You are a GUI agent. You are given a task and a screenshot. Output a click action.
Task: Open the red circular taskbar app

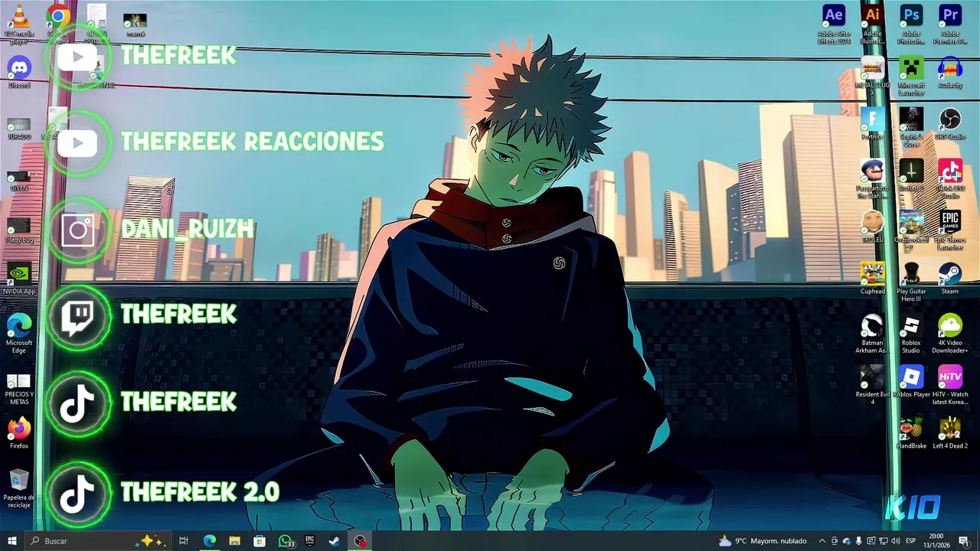click(x=360, y=541)
